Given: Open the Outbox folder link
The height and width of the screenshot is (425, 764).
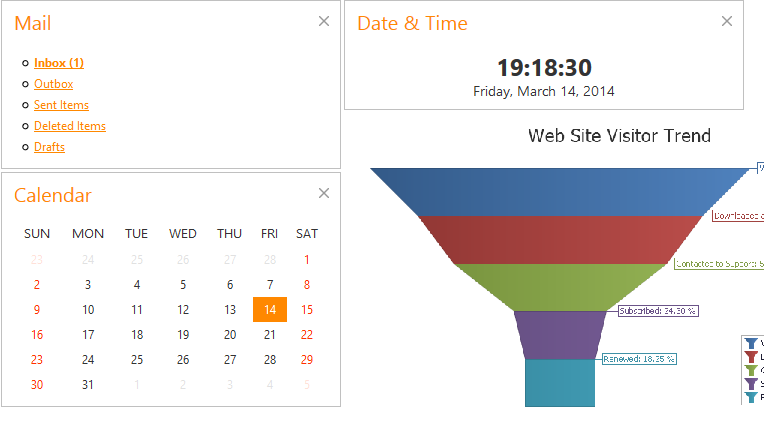Looking at the screenshot, I should 53,84.
